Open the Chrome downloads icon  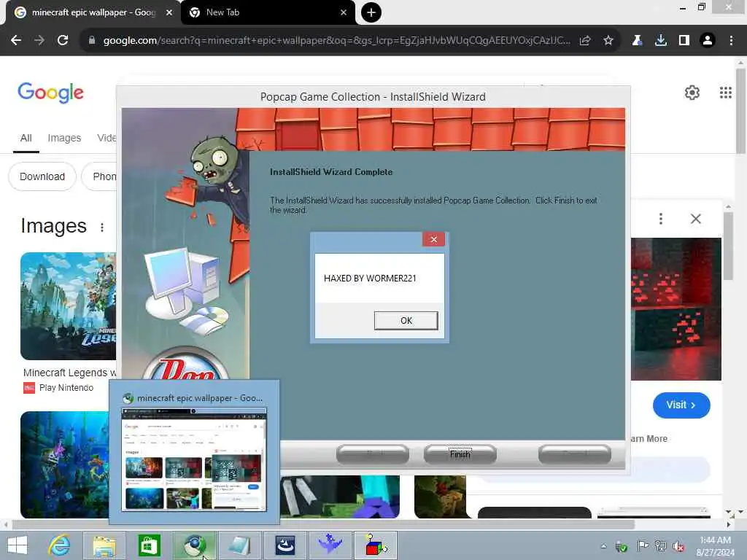tap(661, 41)
